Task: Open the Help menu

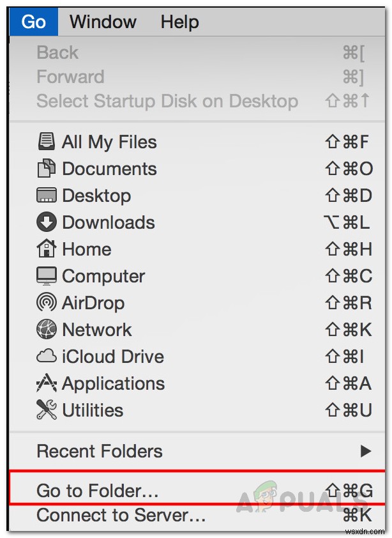Action: pyautogui.click(x=179, y=21)
